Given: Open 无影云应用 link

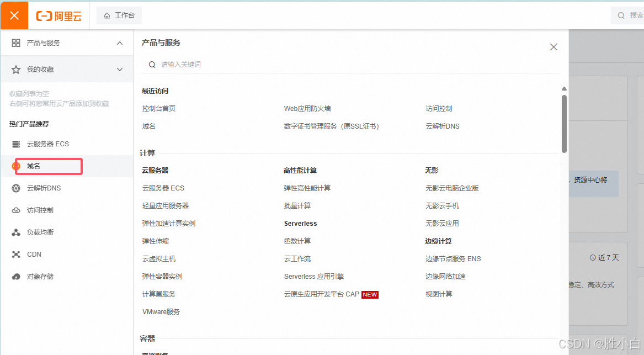Looking at the screenshot, I should click(x=443, y=224).
